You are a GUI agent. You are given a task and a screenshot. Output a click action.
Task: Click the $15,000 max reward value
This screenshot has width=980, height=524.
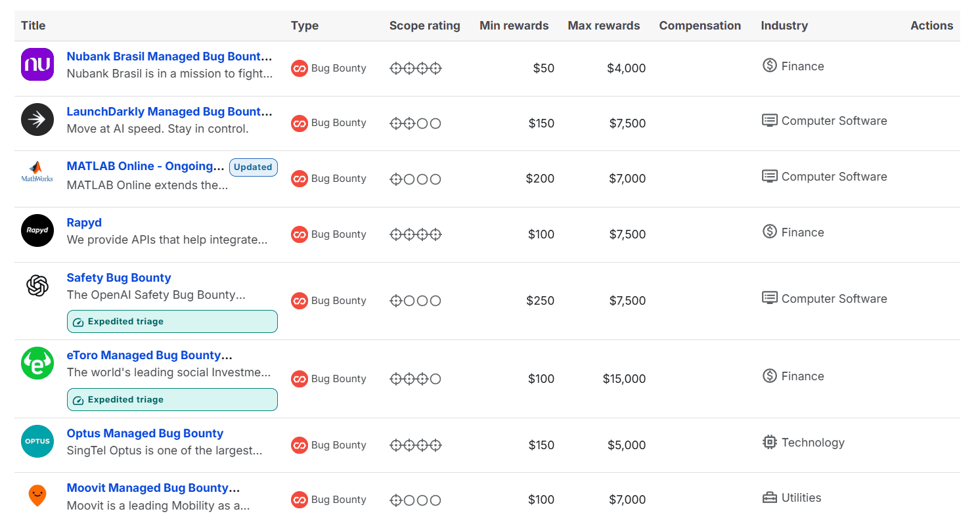point(625,379)
